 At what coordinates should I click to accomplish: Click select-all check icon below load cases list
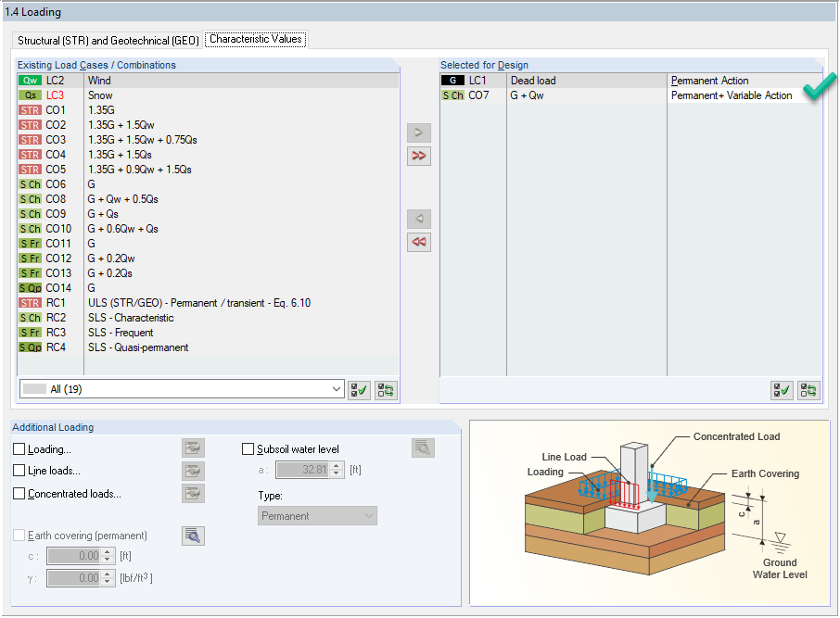point(359,389)
